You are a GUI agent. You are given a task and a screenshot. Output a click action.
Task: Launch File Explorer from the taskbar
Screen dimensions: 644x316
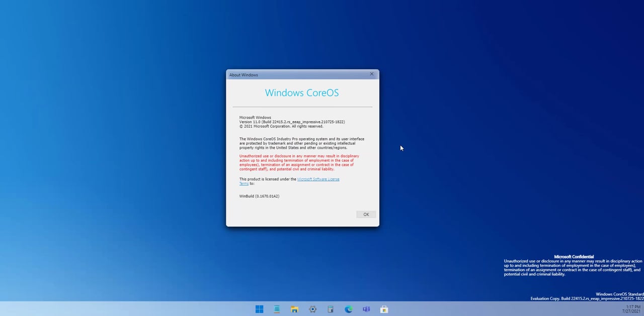click(295, 309)
